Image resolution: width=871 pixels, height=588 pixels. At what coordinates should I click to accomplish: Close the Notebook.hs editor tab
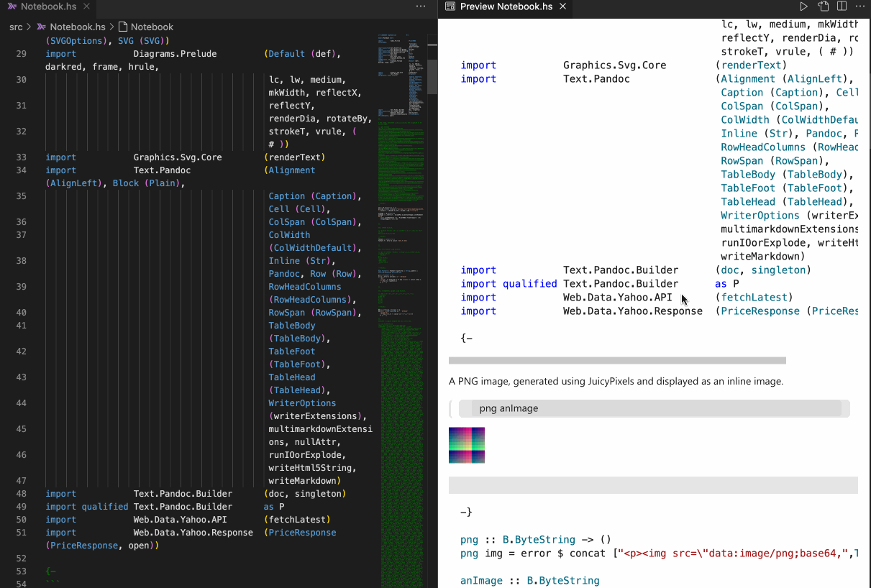pyautogui.click(x=86, y=6)
